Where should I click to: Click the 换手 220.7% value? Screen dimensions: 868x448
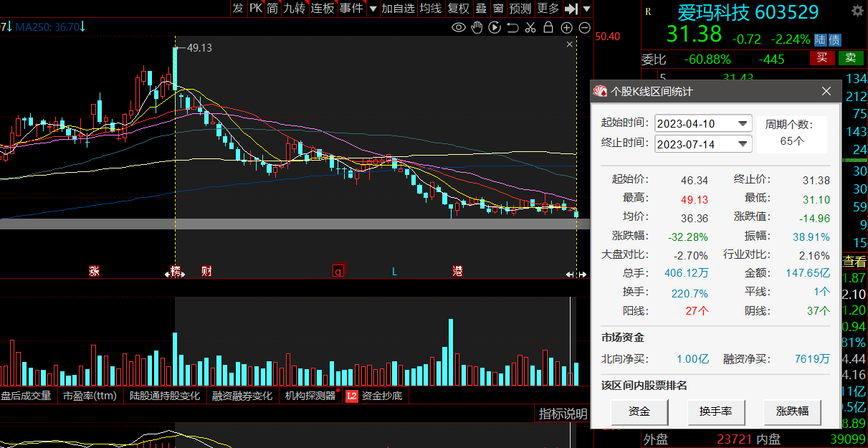tap(690, 292)
